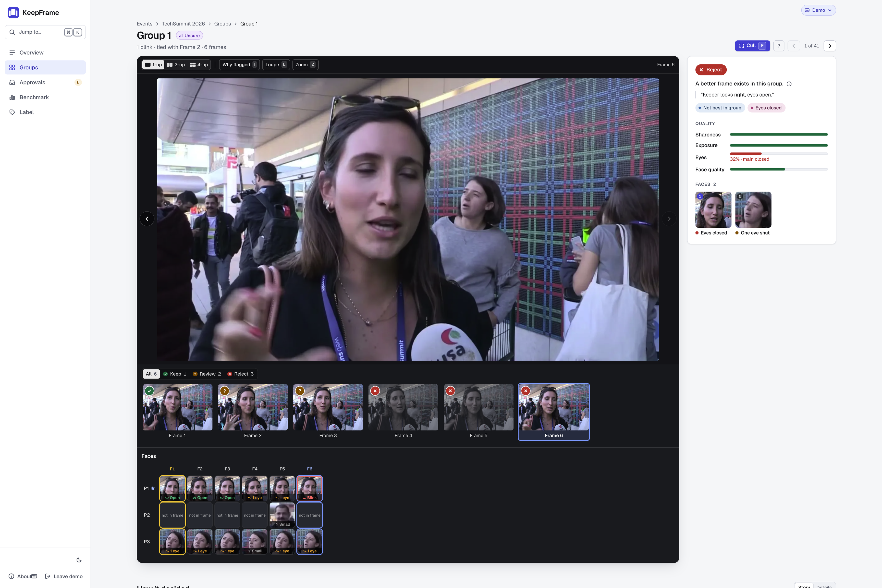Screen dimensions: 882x588
Task: Toggle dark mode with the moon icon
Action: 79,560
